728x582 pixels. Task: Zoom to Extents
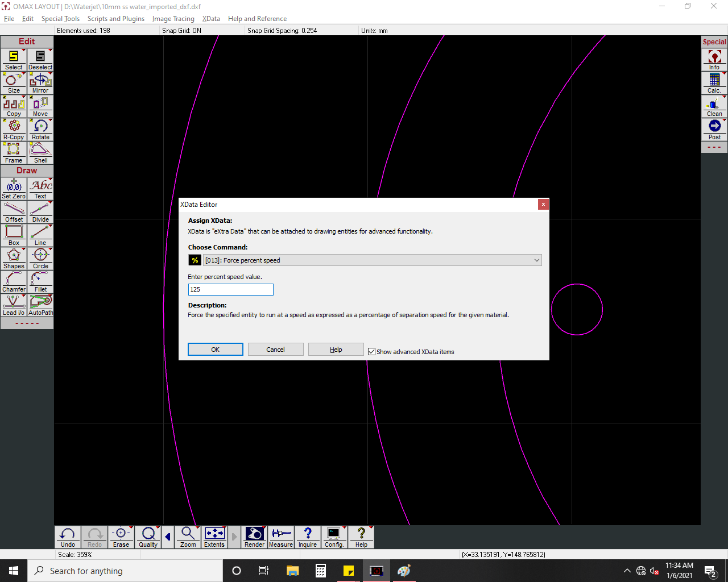point(214,537)
